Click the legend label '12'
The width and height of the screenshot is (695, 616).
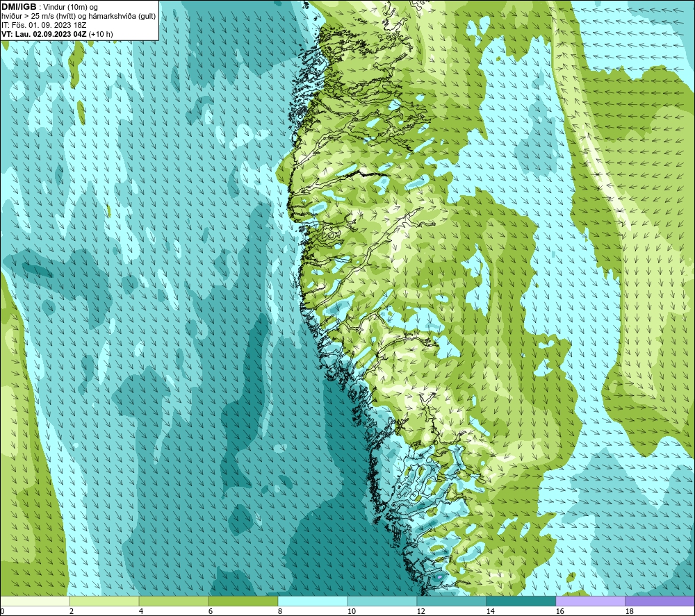[x=420, y=612]
